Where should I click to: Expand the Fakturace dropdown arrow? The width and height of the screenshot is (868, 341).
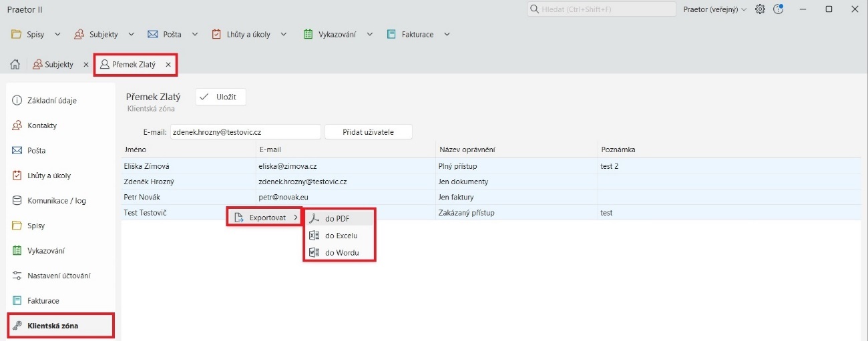[447, 34]
